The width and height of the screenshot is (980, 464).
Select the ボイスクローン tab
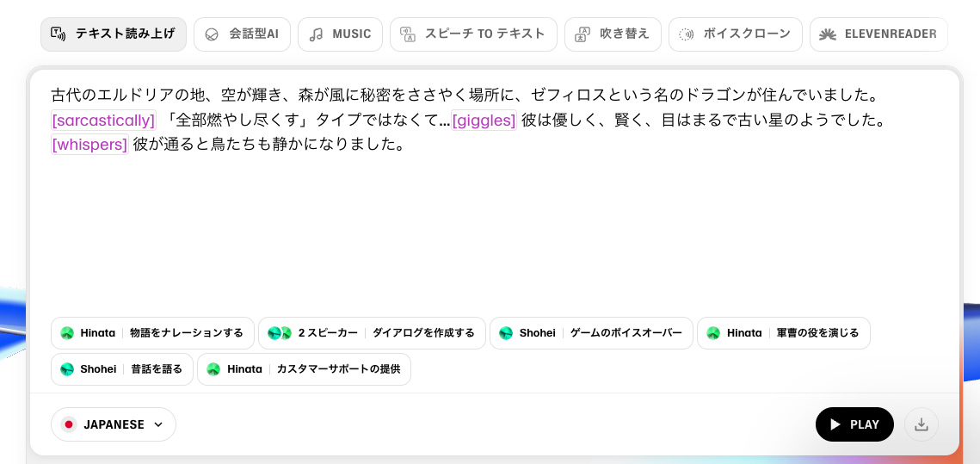tap(735, 34)
